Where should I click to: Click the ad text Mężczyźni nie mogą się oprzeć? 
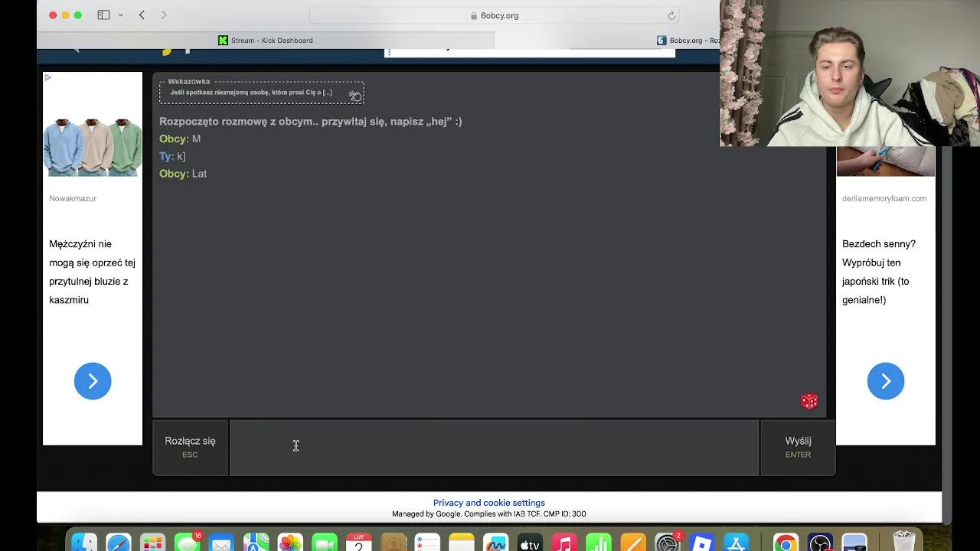92,272
